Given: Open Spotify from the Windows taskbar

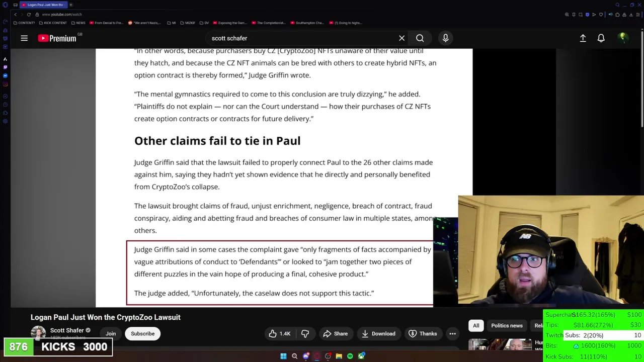Looking at the screenshot, I should pyautogui.click(x=350, y=356).
